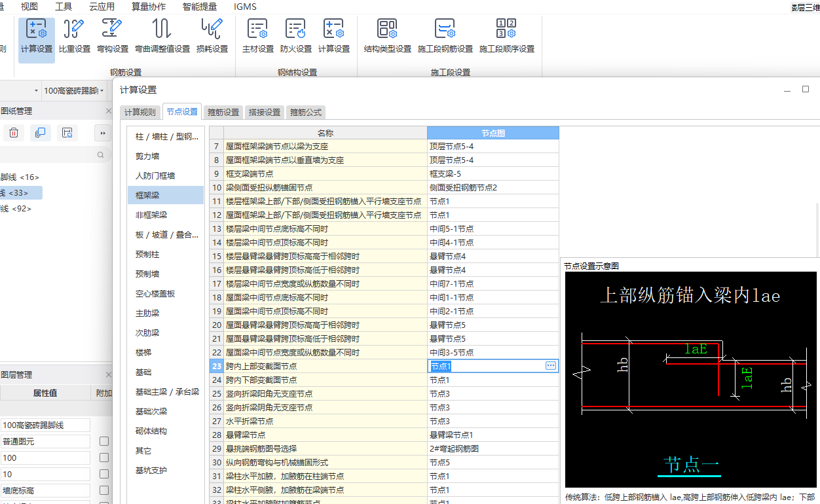820x504 pixels.
Task: Switch to 节点设置 tab
Action: [182, 111]
